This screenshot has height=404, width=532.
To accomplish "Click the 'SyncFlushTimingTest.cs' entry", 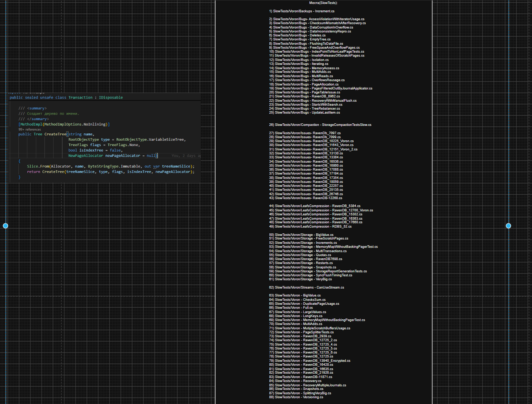I will (x=311, y=275).
